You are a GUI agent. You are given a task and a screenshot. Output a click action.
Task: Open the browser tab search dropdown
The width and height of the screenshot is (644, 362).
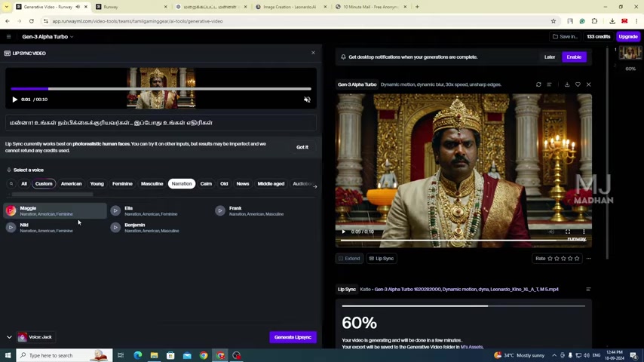pyautogui.click(x=7, y=7)
